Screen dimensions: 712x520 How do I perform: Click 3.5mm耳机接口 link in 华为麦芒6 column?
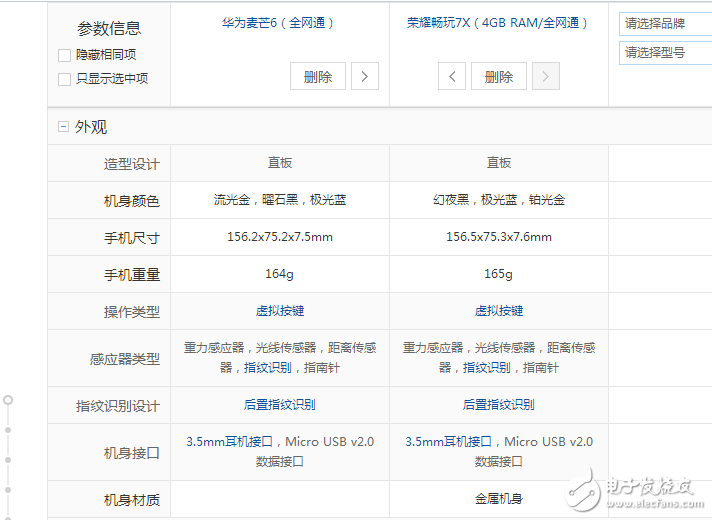pos(230,441)
